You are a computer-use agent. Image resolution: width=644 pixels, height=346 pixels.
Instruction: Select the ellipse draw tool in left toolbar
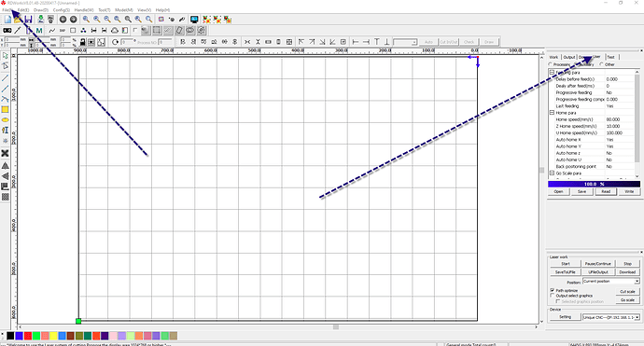click(5, 120)
